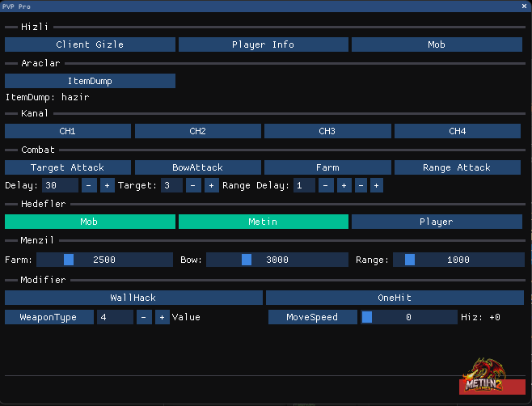Open Player Info
532x406 pixels.
[x=264, y=44]
